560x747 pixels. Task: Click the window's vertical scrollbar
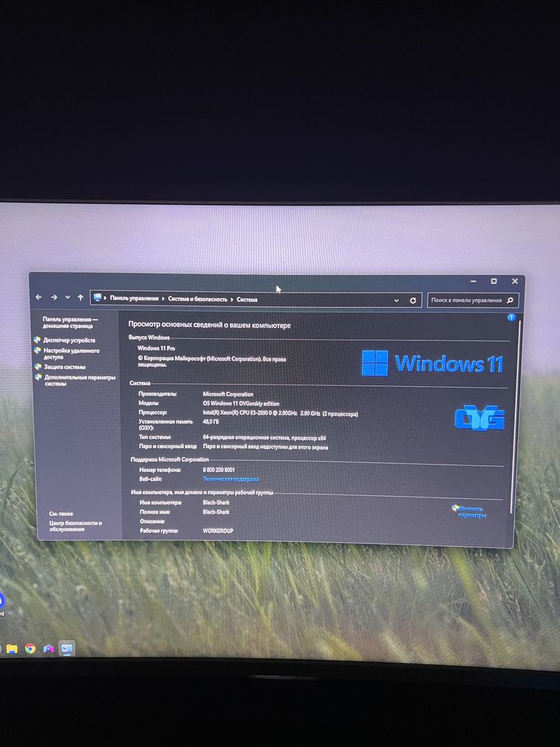point(514,417)
